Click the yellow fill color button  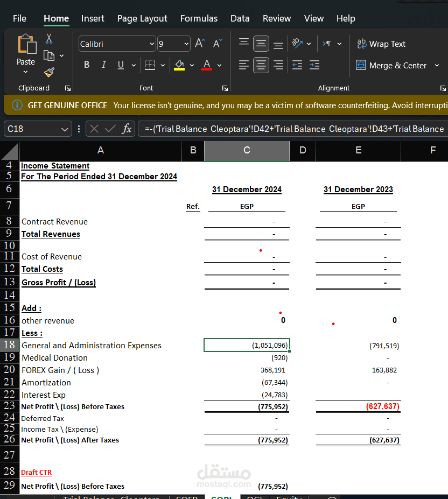pos(179,65)
